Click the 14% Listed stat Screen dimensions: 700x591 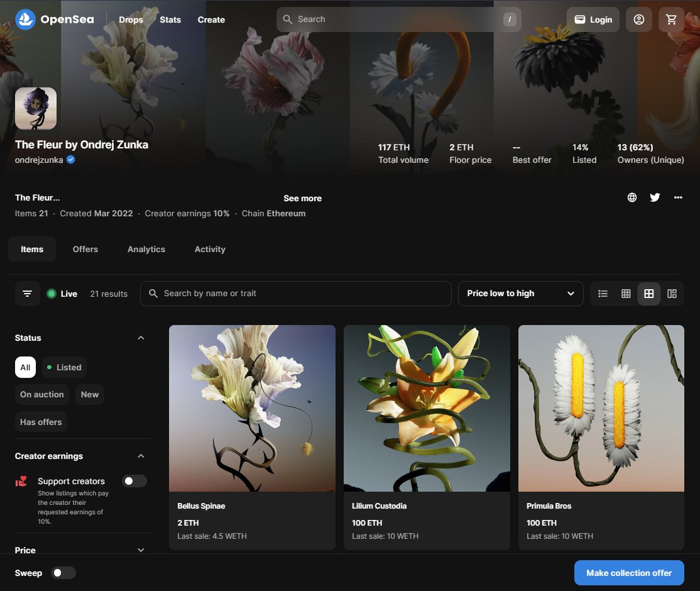tap(584, 153)
